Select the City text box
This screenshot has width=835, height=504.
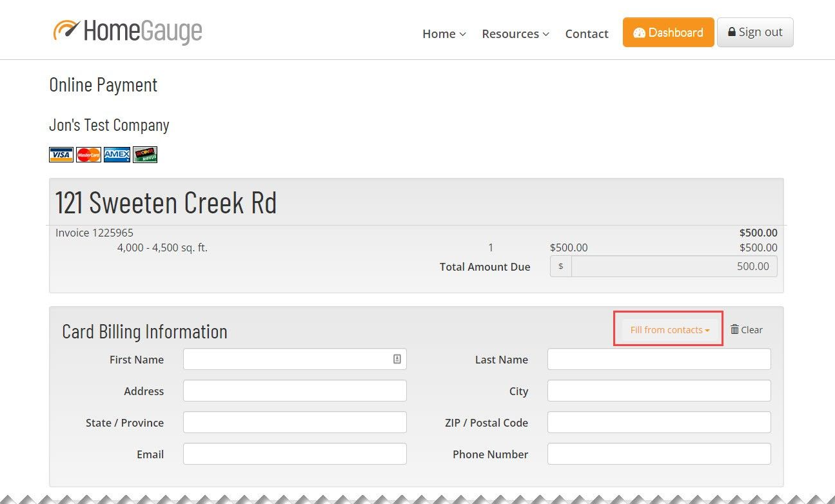(658, 391)
